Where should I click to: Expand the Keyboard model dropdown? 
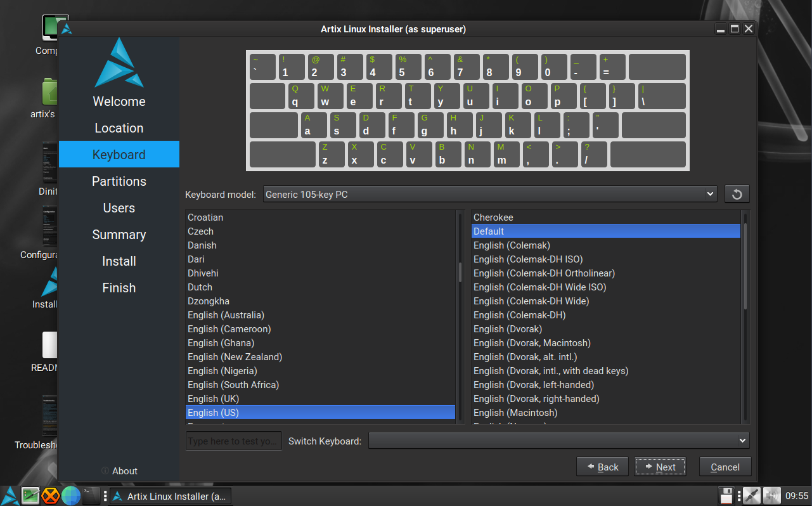coord(489,194)
